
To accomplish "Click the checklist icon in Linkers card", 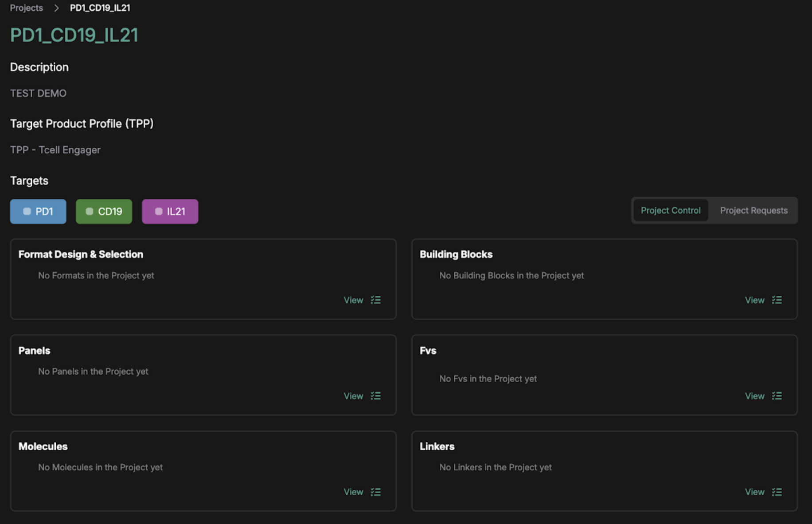I will [x=777, y=492].
